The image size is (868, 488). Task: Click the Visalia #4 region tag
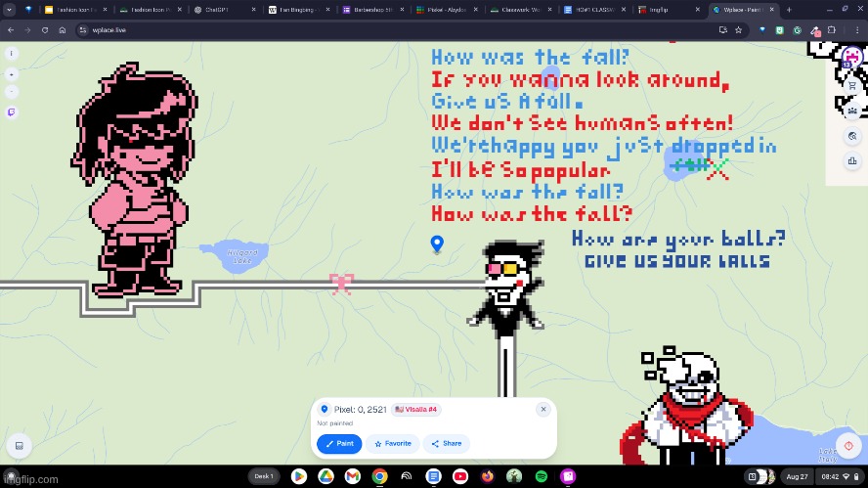click(415, 410)
